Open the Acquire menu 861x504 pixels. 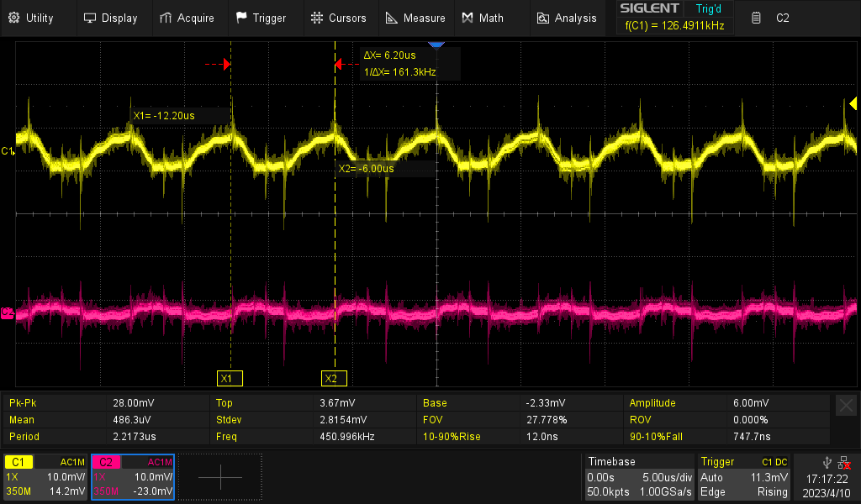(187, 18)
